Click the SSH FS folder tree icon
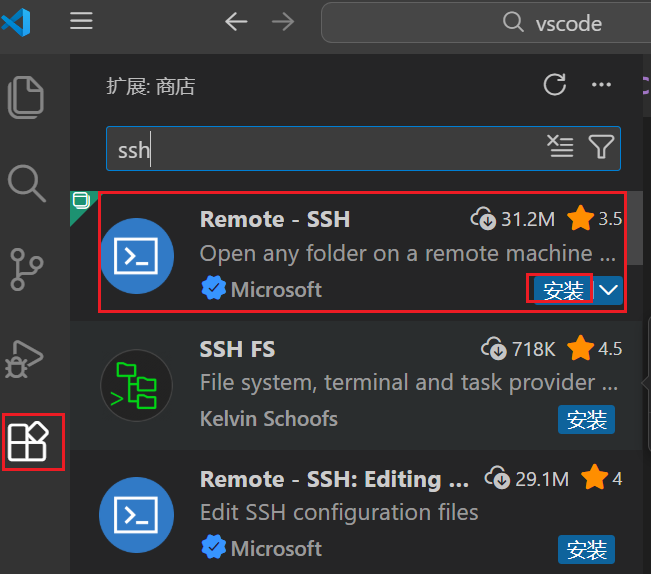Image resolution: width=651 pixels, height=574 pixels. point(137,386)
